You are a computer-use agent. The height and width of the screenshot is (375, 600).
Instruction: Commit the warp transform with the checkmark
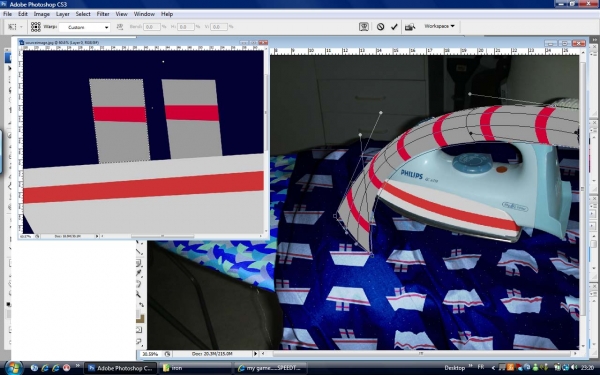click(394, 27)
